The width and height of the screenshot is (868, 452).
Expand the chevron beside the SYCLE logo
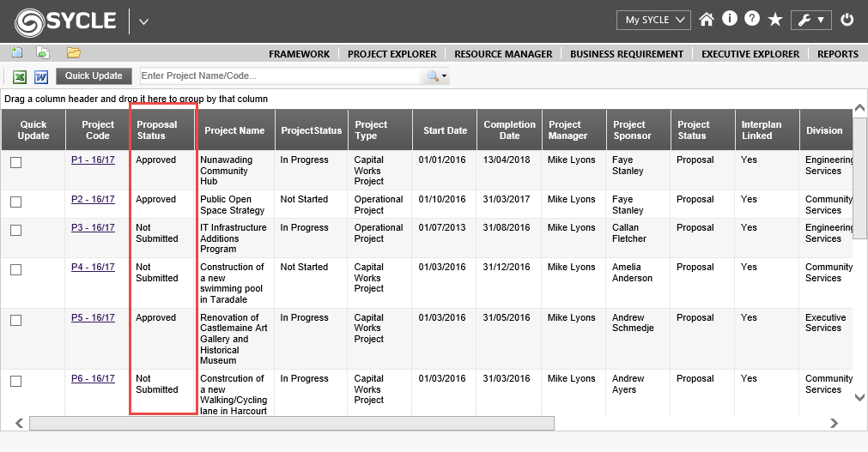(x=143, y=21)
